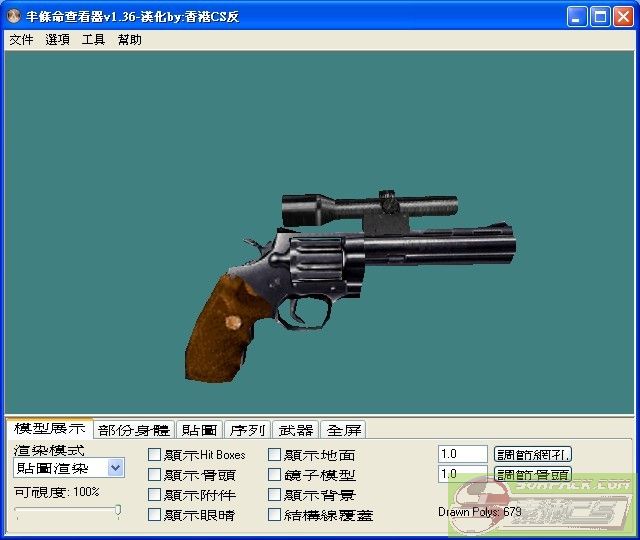Viewport: 640px width, 540px height.
Task: Toggle the 顯示骨頭 checkbox
Action: click(x=154, y=475)
